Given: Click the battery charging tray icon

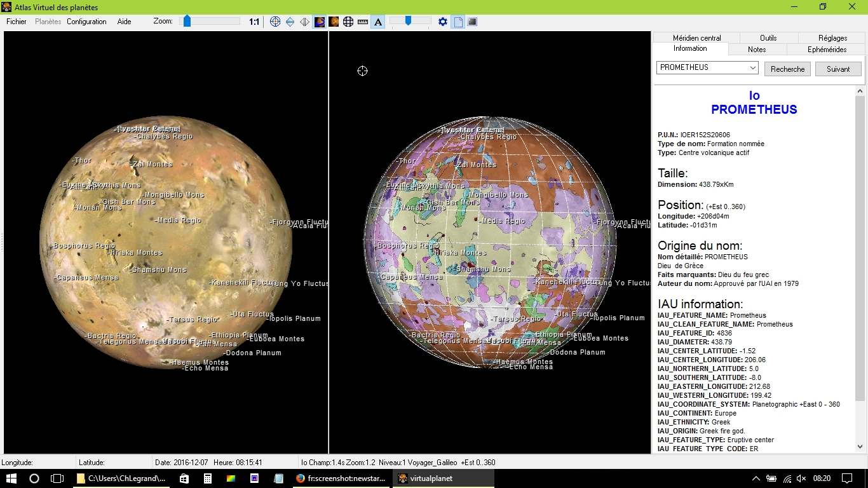Looking at the screenshot, I should (771, 478).
